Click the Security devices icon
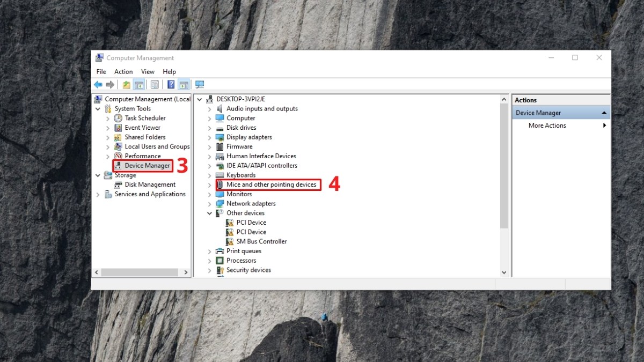This screenshot has width=644, height=362. coord(219,270)
